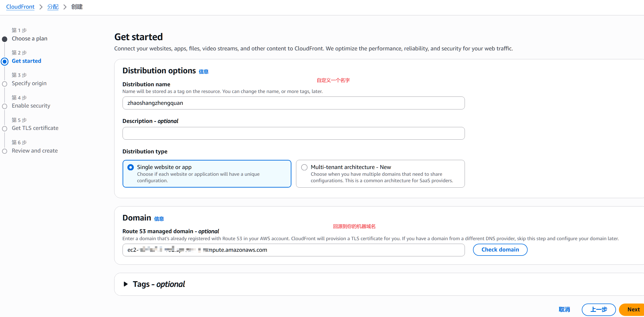
Task: Open the 分配 breadcrumb link
Action: click(x=53, y=7)
